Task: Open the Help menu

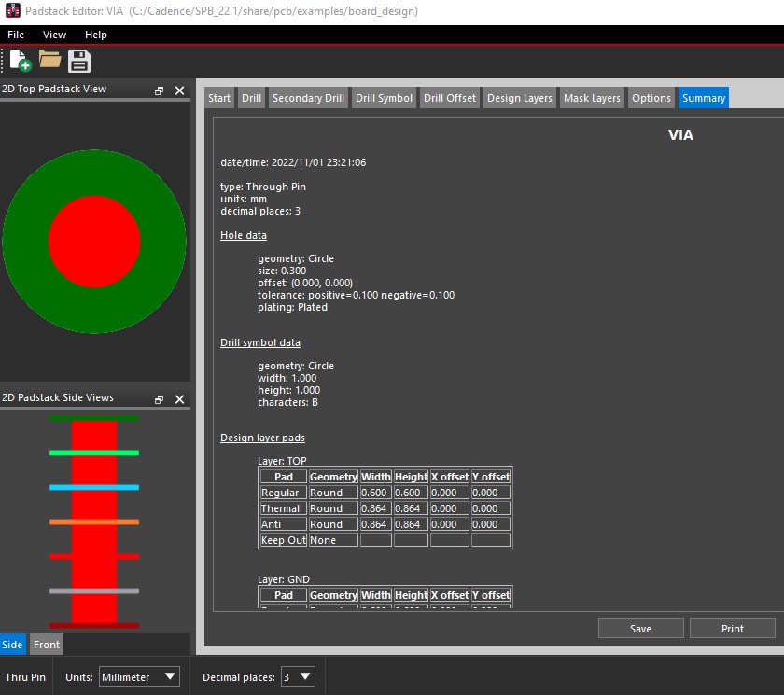Action: [x=96, y=35]
